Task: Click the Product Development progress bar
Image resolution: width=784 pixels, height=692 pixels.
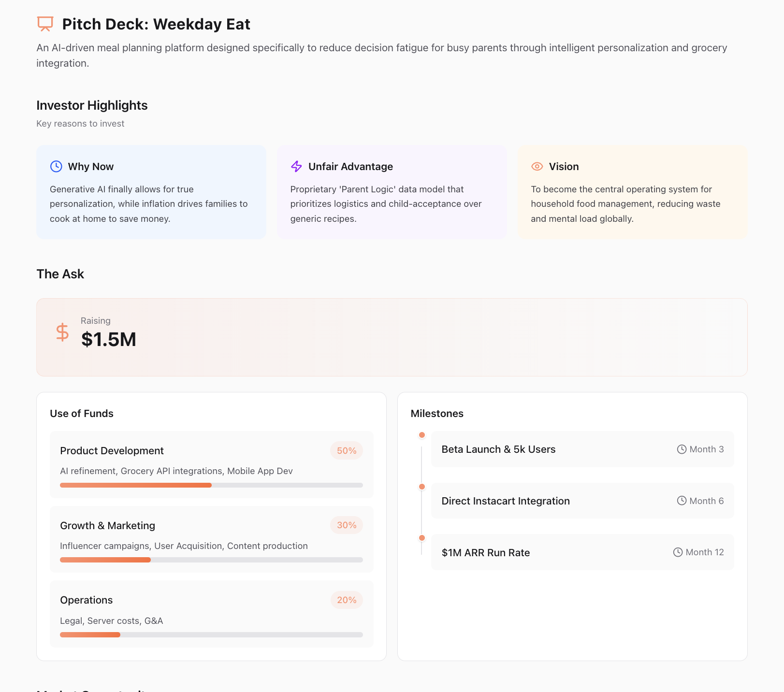Action: point(211,485)
